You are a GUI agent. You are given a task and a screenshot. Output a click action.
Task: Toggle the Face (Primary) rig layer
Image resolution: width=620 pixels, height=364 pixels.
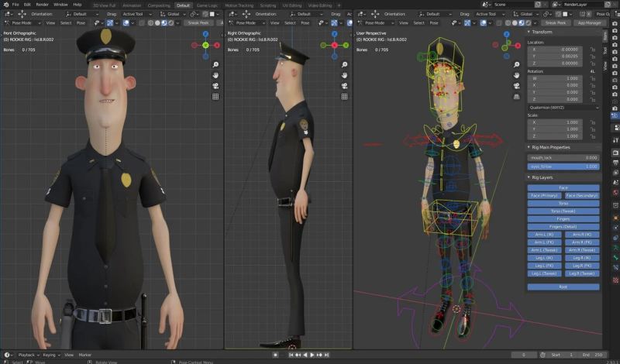(x=544, y=196)
